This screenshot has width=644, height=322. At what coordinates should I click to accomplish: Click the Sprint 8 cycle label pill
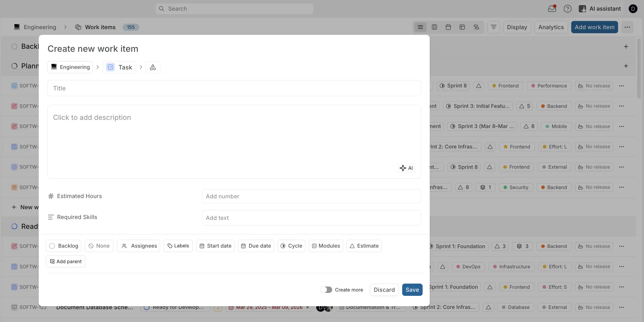pos(453,86)
